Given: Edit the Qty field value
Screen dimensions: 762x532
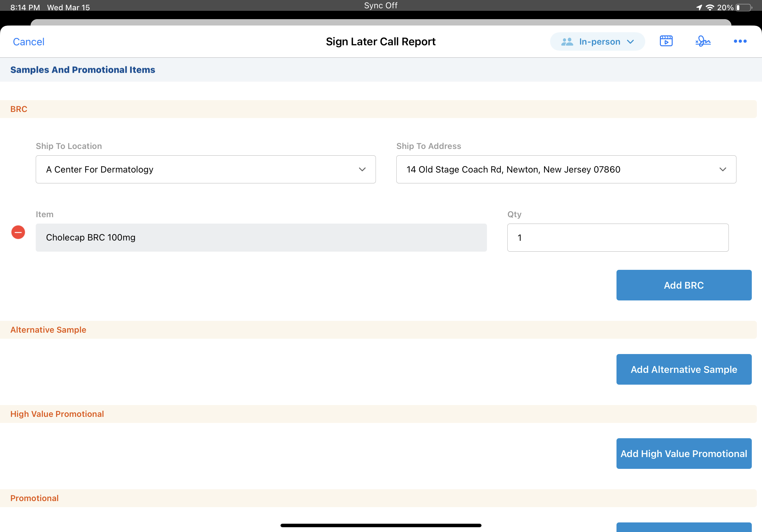Looking at the screenshot, I should coord(617,238).
